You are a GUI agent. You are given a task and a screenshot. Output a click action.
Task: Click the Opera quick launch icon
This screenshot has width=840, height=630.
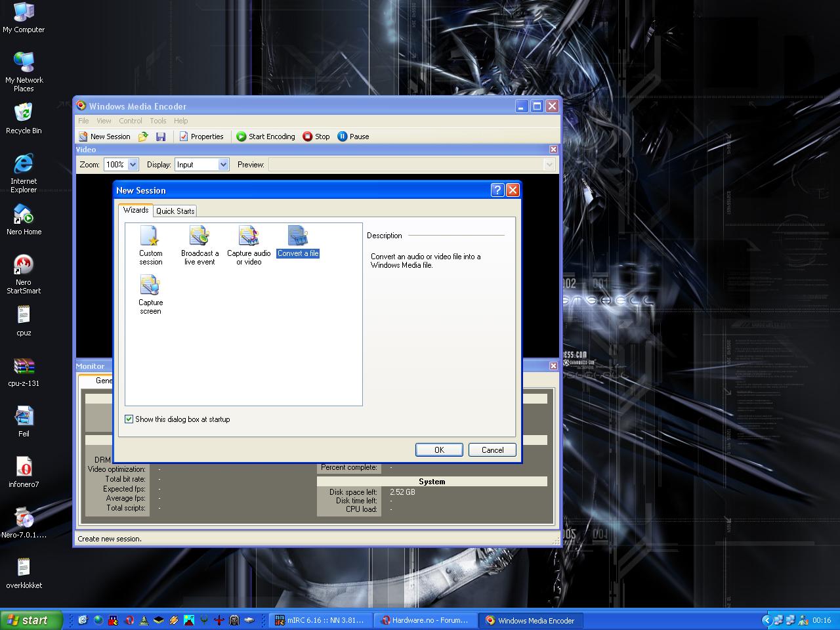[x=130, y=620]
